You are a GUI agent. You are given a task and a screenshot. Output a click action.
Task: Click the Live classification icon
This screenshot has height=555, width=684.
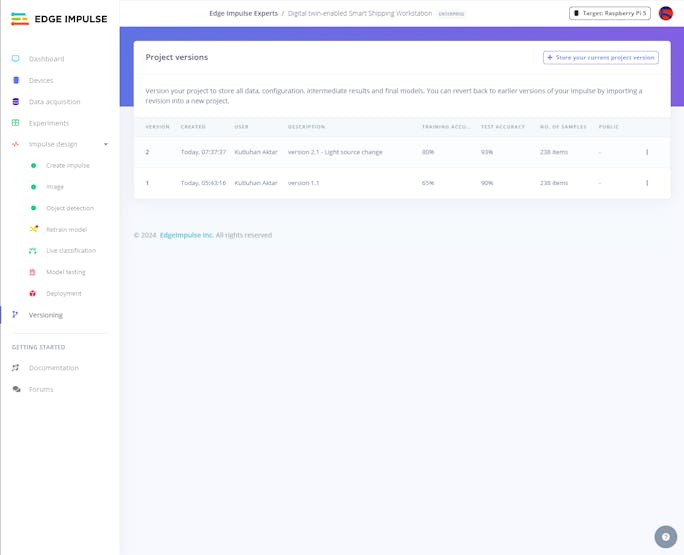(x=33, y=251)
